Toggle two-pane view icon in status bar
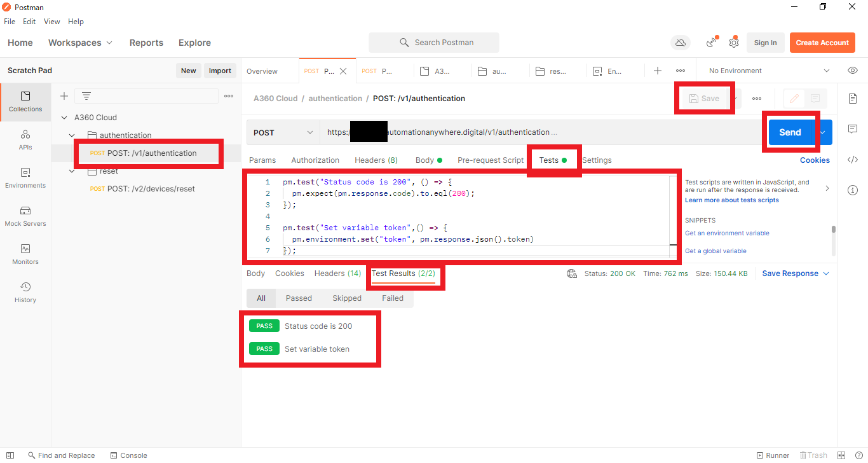Screen dimensions: 868x463 pyautogui.click(x=841, y=455)
